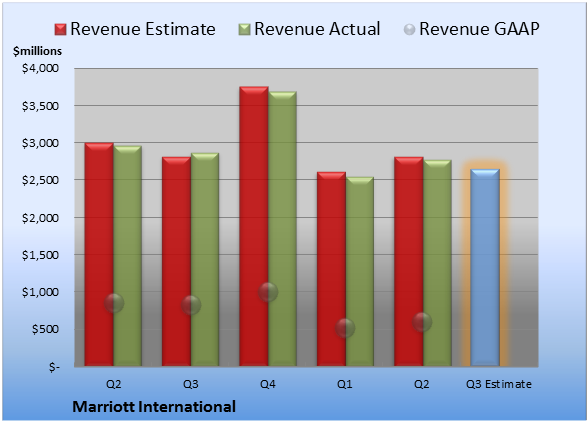
Task: Select the 'Revenue Actual' legend label
Action: (x=317, y=29)
